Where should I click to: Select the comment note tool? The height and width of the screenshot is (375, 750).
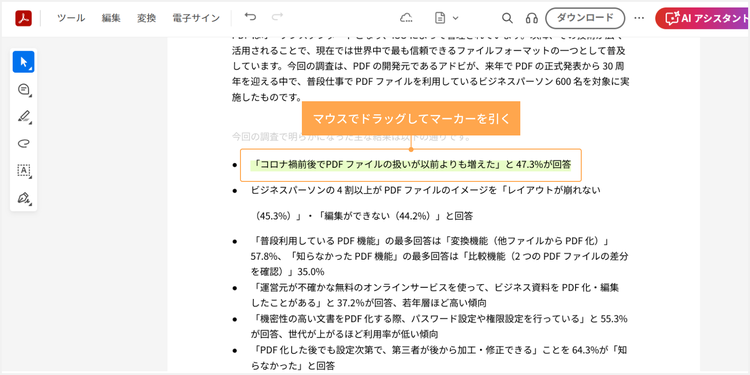(x=23, y=89)
